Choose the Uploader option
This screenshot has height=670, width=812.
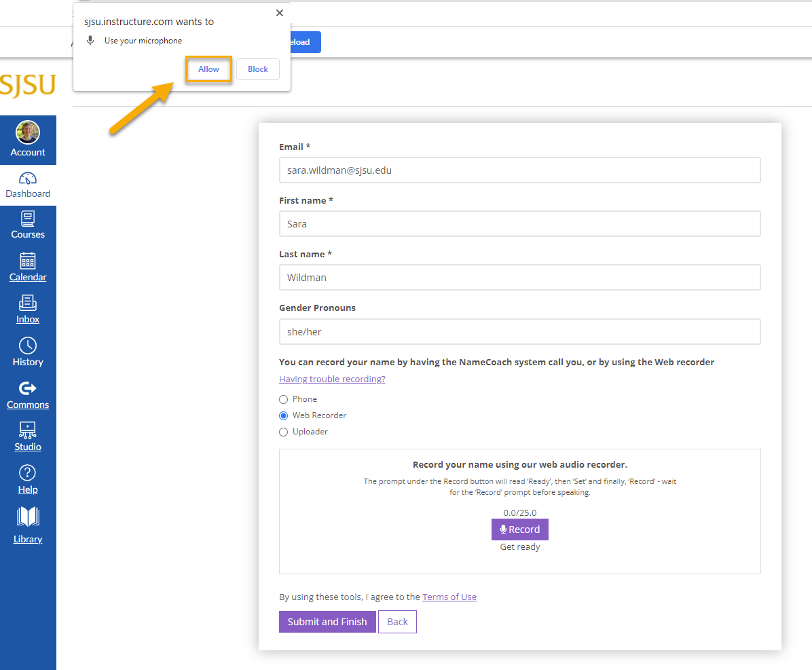click(283, 431)
